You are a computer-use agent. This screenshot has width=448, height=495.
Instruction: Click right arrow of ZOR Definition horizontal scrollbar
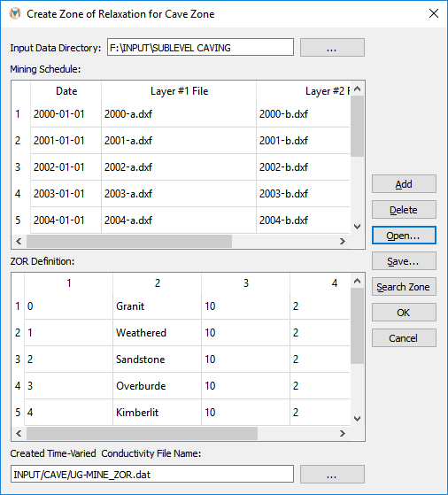tap(343, 433)
